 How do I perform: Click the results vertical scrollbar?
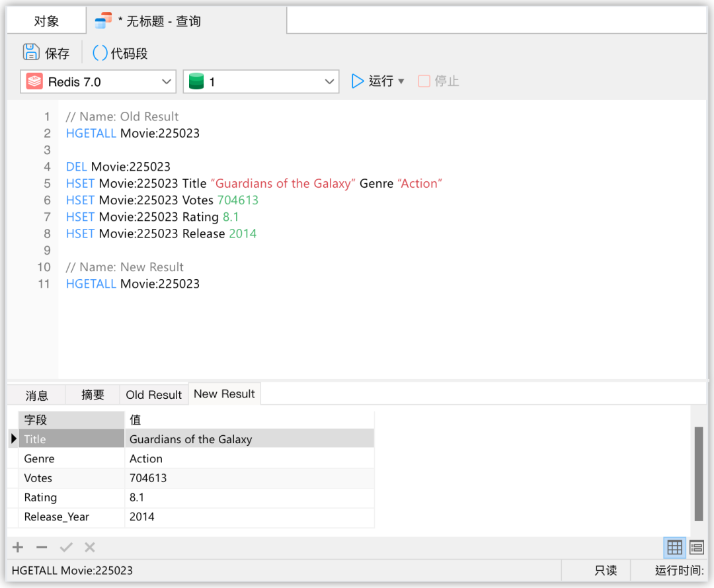[699, 474]
